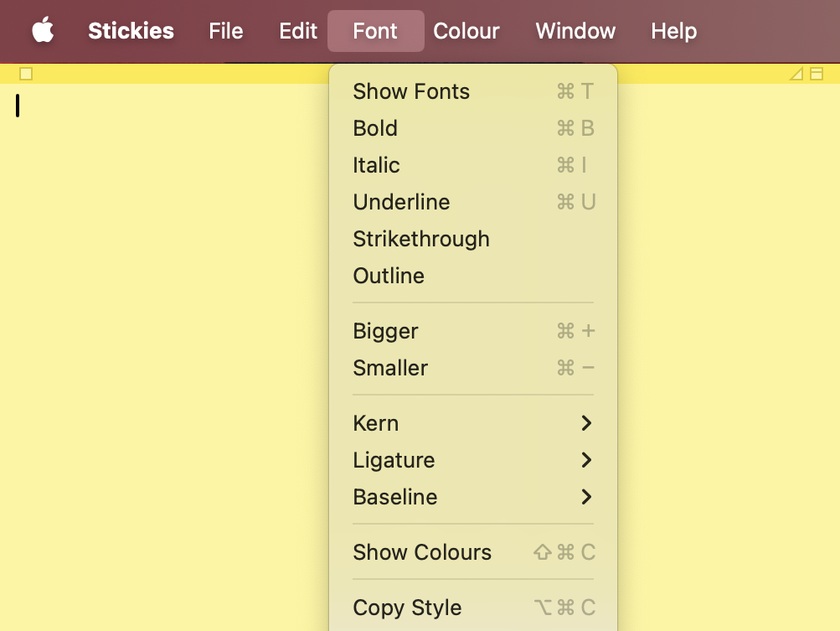The height and width of the screenshot is (631, 840).
Task: Select Show Colours
Action: (x=422, y=552)
